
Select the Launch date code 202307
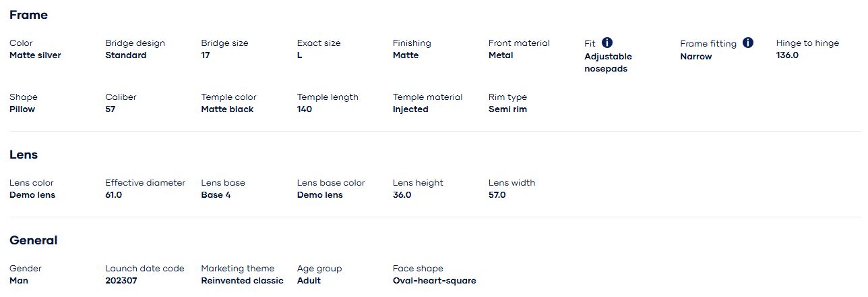(121, 281)
